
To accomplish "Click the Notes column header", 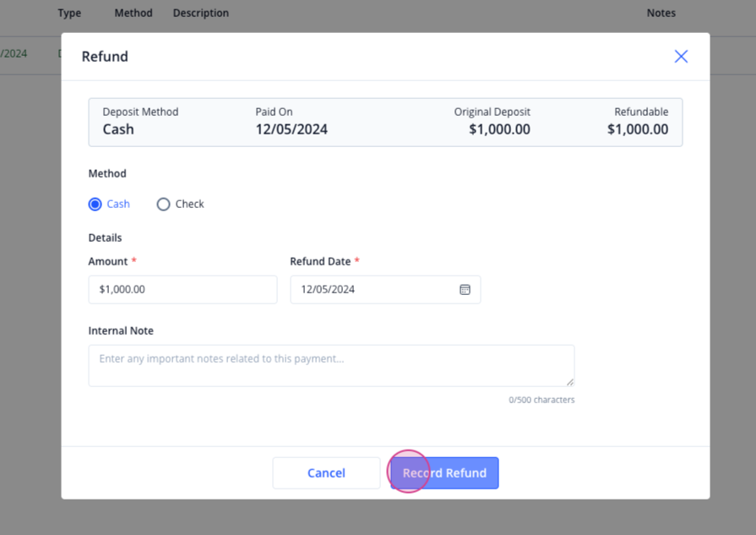I will pyautogui.click(x=661, y=13).
